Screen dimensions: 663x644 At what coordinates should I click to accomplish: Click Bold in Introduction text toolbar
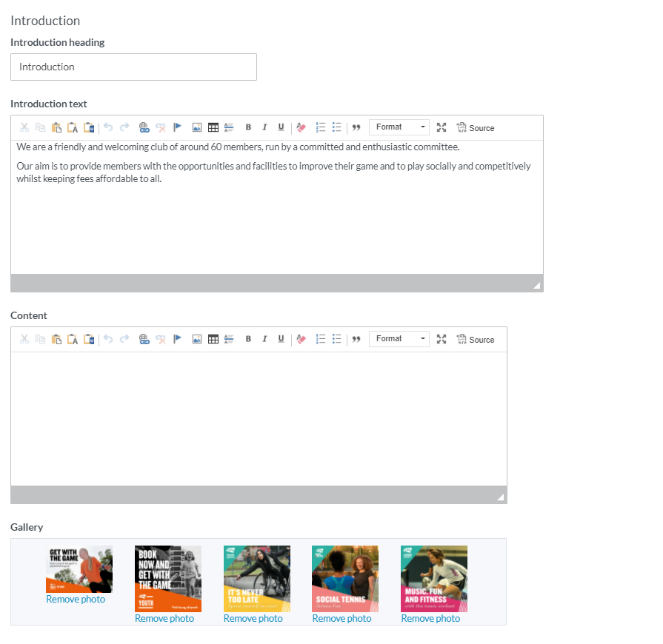point(248,127)
